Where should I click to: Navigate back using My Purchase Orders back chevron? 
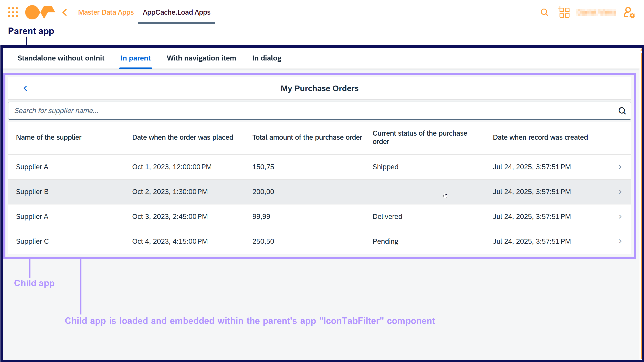click(25, 88)
